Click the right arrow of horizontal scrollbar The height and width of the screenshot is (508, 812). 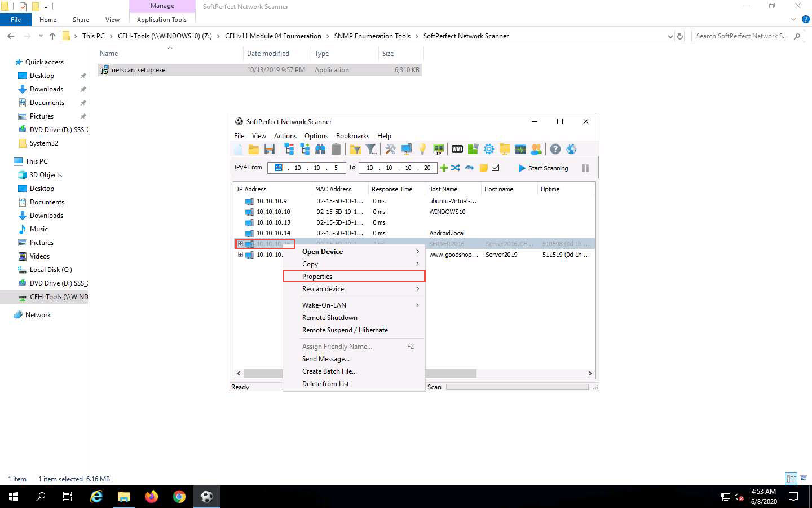tap(590, 373)
